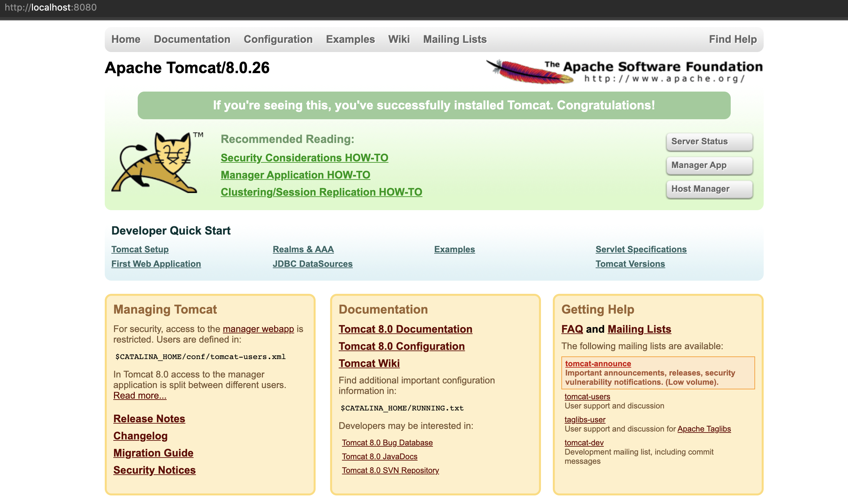Open the JDBC DataSources link
This screenshot has width=848, height=504.
[312, 264]
